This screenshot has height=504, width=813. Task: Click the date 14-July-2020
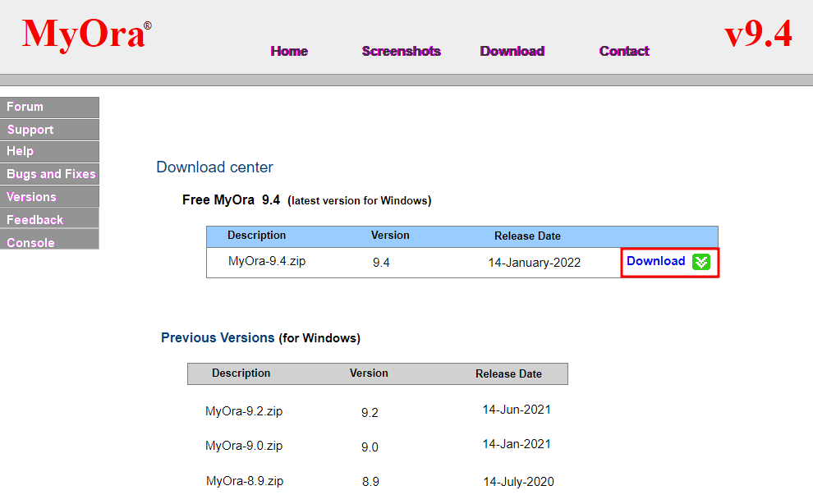[518, 482]
